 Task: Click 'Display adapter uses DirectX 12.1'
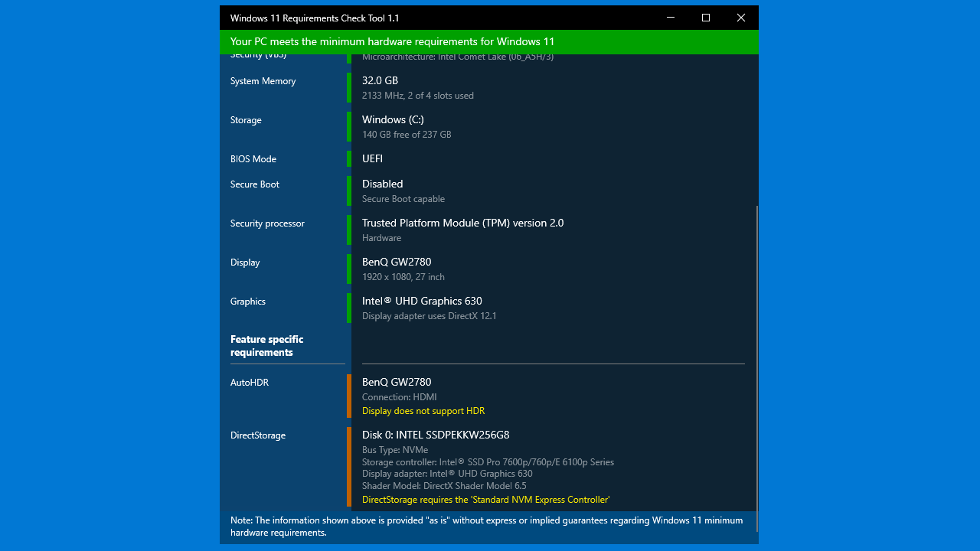click(430, 316)
